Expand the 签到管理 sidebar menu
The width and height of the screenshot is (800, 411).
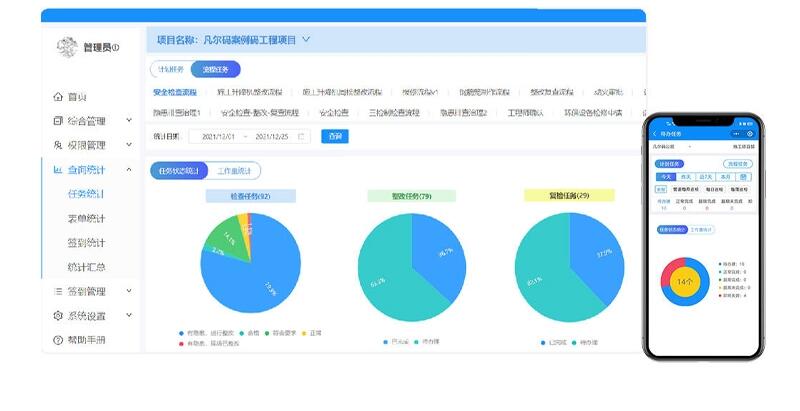129,292
